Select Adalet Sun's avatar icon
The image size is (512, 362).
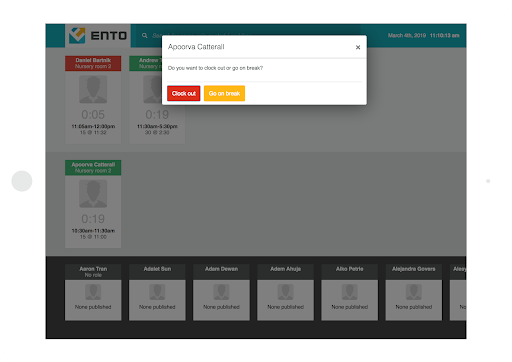[157, 292]
